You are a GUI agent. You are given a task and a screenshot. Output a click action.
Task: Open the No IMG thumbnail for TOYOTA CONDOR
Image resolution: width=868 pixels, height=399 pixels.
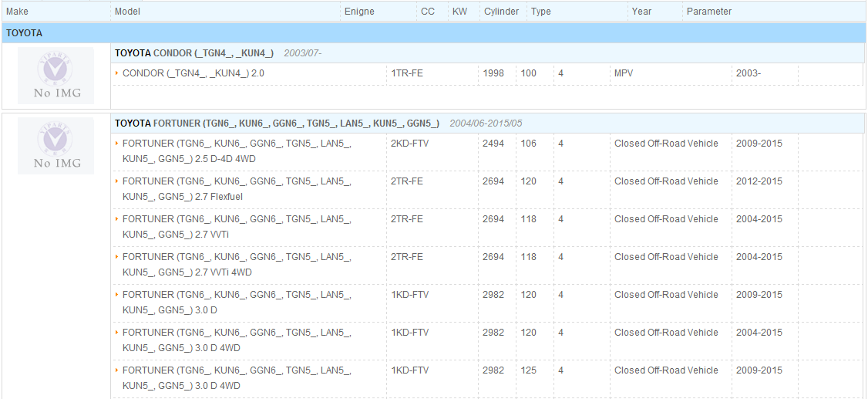(56, 76)
